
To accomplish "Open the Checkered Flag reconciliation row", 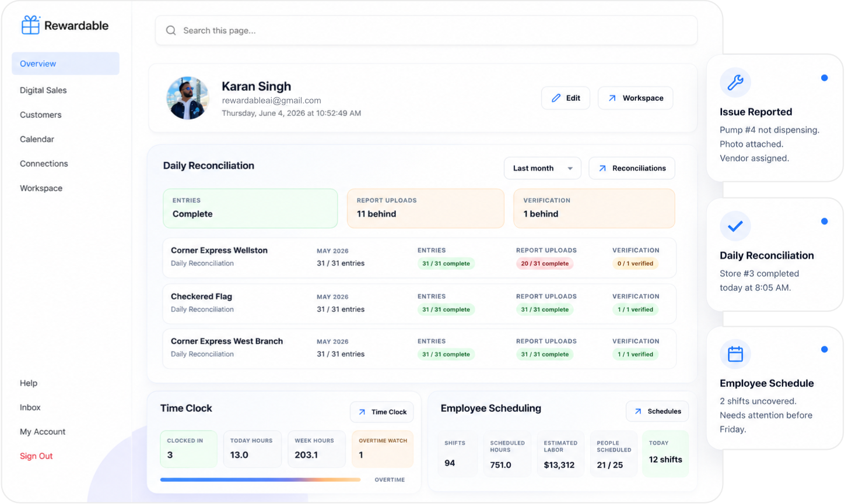I will [419, 304].
